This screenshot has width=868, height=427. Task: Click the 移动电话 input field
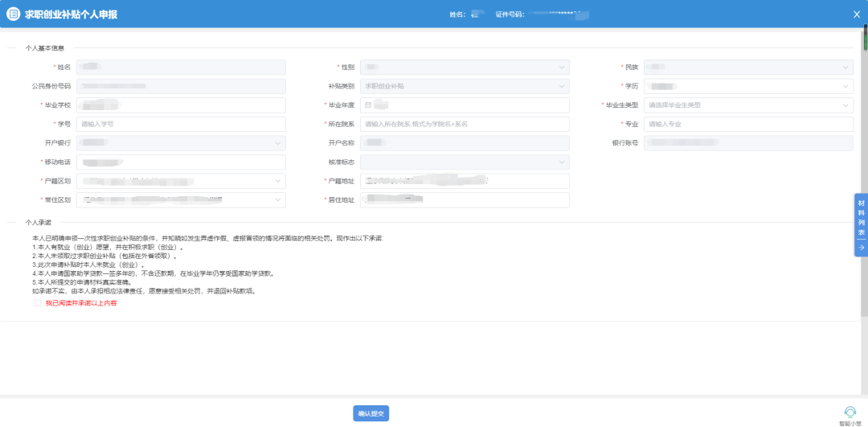181,162
